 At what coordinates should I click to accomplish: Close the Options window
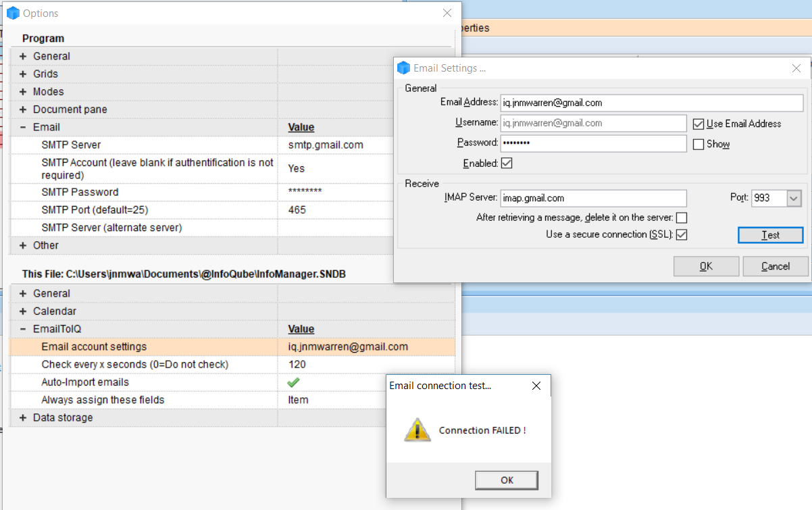447,13
